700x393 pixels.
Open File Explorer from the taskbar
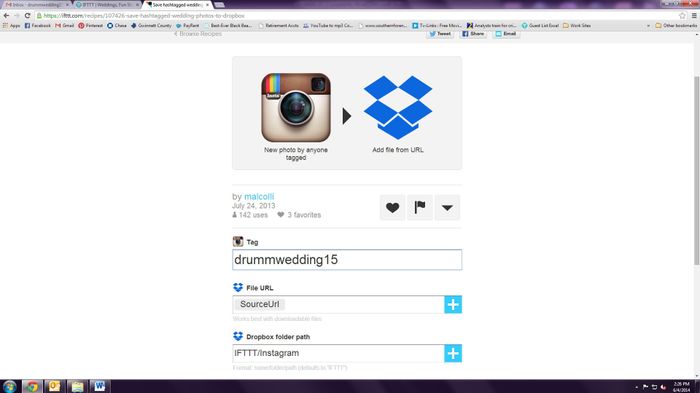click(x=77, y=386)
